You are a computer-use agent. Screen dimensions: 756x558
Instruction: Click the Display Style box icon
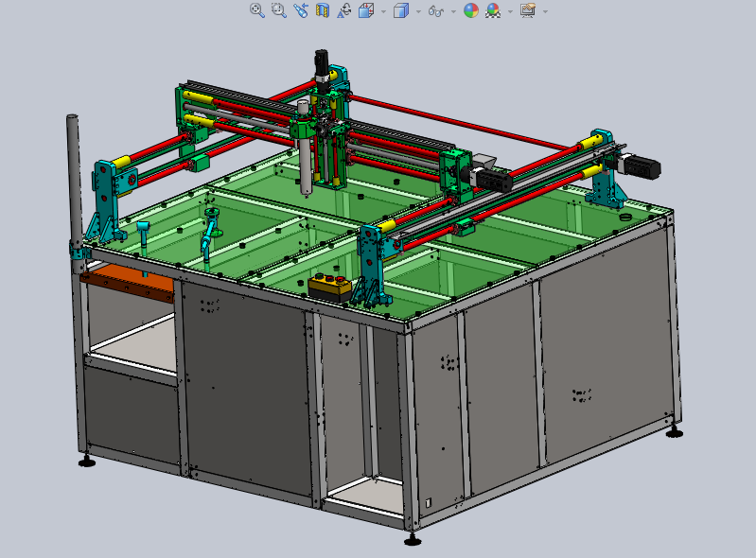pyautogui.click(x=400, y=10)
